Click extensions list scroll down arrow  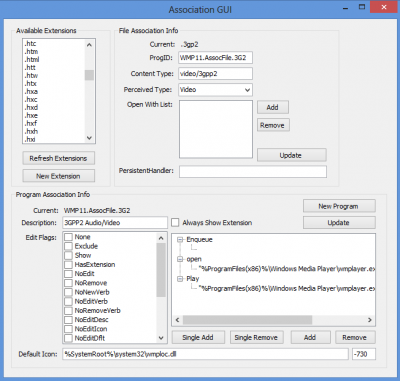pyautogui.click(x=89, y=138)
